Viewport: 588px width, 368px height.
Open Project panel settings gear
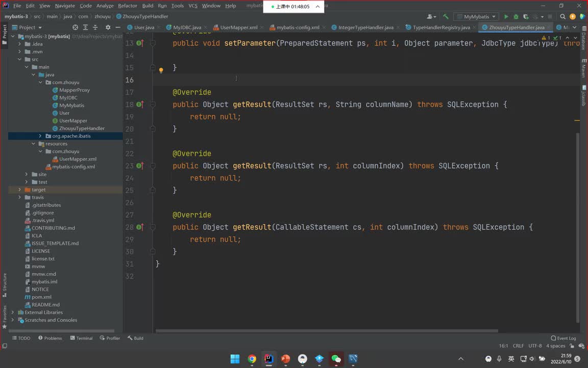pos(108,28)
